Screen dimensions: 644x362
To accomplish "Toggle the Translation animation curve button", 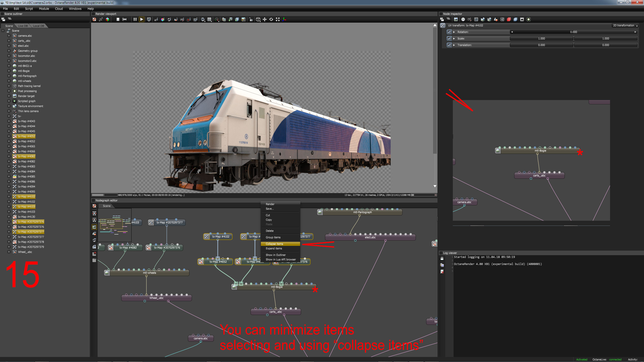I will click(x=449, y=45).
